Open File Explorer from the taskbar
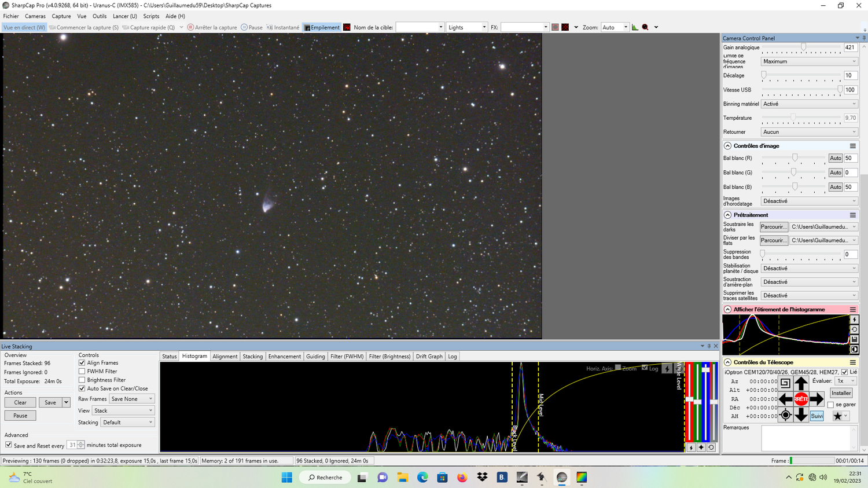 tap(402, 478)
